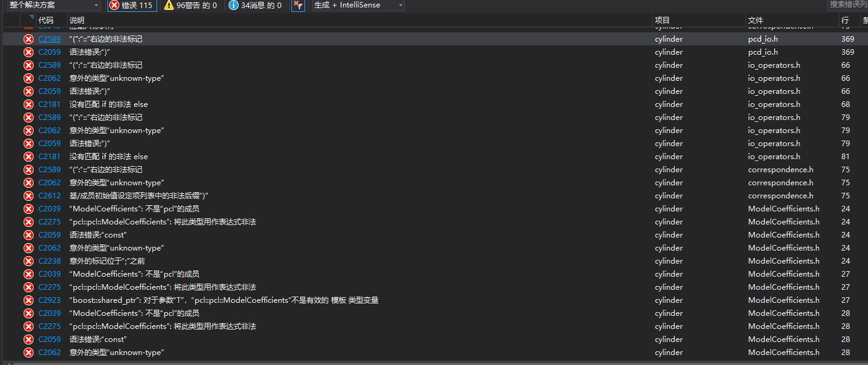This screenshot has width=868, height=365.
Task: Click correspondence.h file cell of C2612 row
Action: (780, 196)
